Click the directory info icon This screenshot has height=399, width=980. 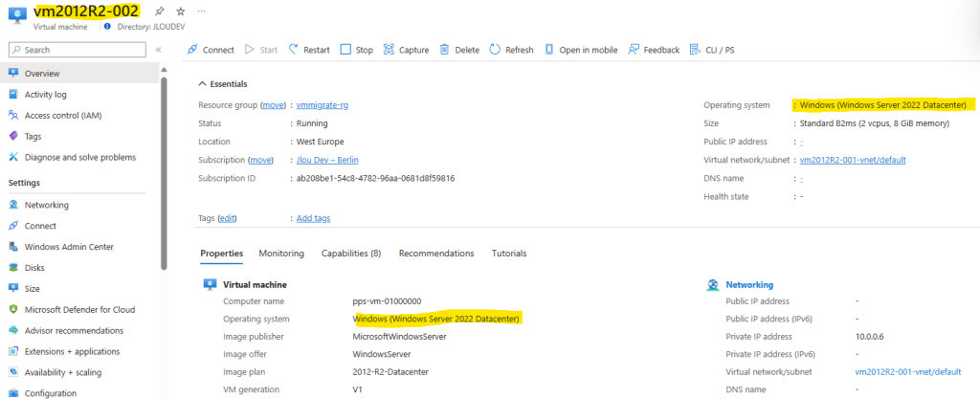107,27
